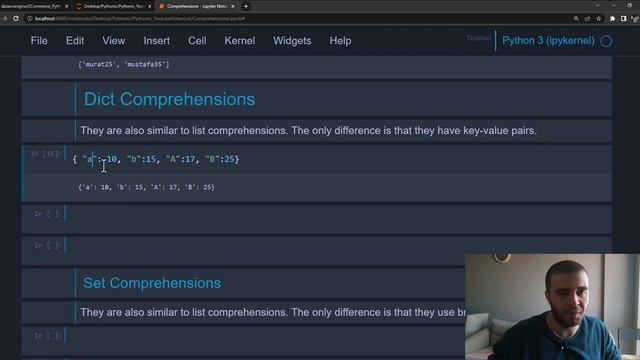Click the browser reload icon
This screenshot has height=360, width=640.
tap(16, 18)
